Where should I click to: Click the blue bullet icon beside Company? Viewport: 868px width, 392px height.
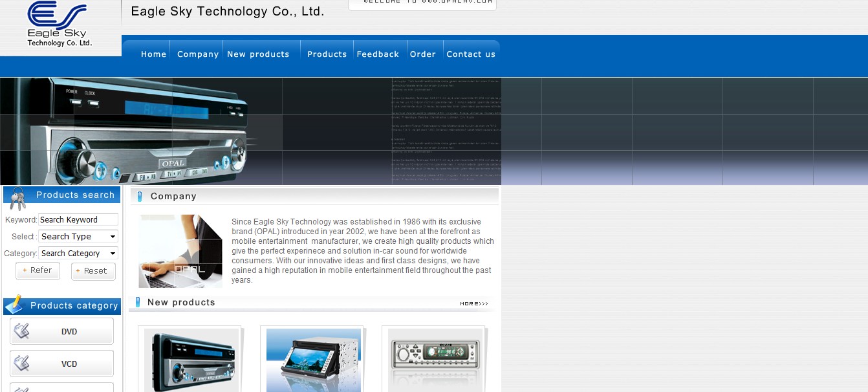139,197
